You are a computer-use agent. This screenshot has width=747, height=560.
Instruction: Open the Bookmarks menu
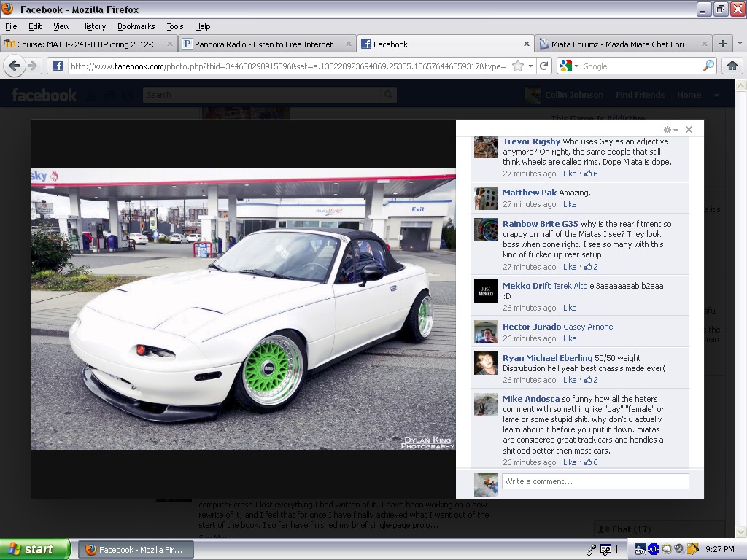[x=136, y=26]
